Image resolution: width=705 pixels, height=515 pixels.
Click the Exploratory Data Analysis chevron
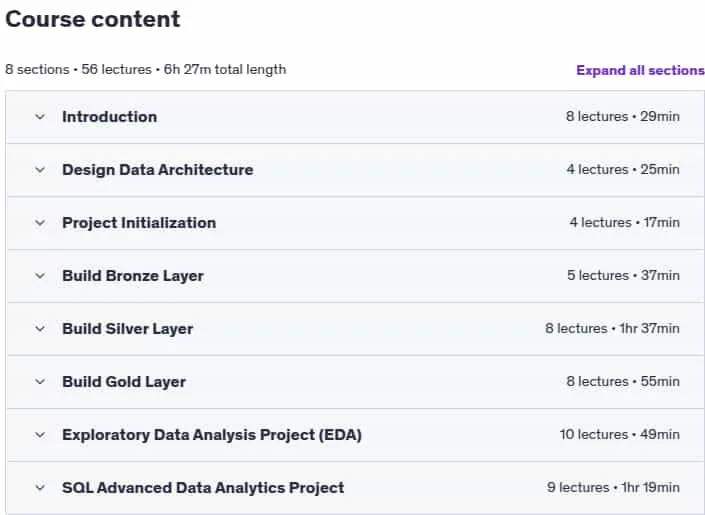(x=40, y=435)
